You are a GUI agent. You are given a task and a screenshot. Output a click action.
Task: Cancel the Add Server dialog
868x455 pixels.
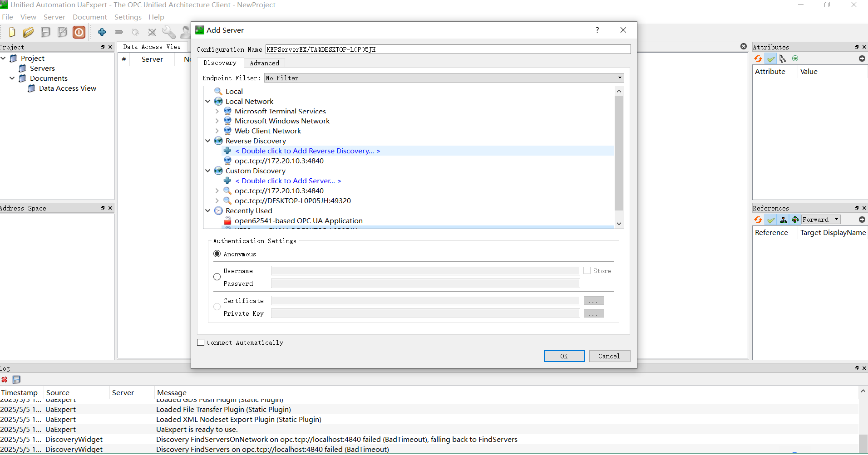(x=609, y=356)
